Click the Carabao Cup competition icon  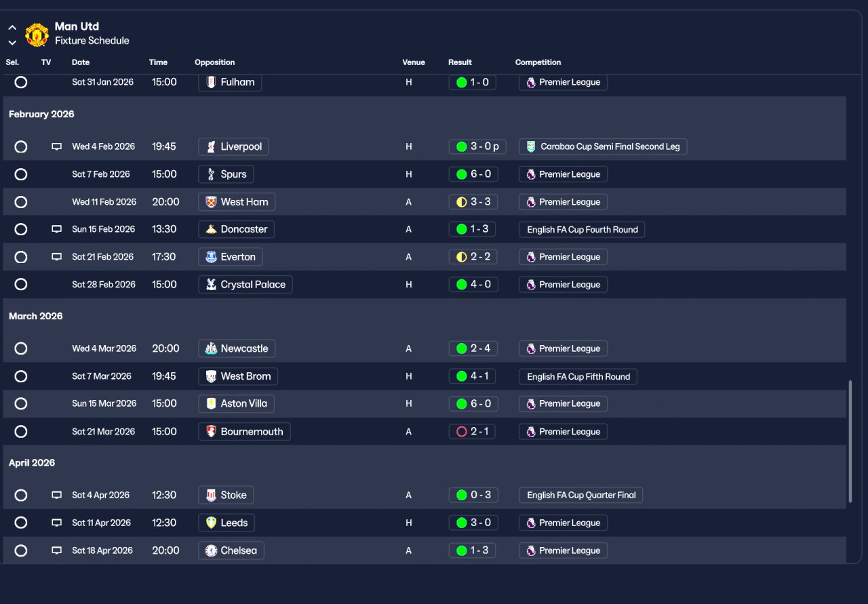[531, 146]
